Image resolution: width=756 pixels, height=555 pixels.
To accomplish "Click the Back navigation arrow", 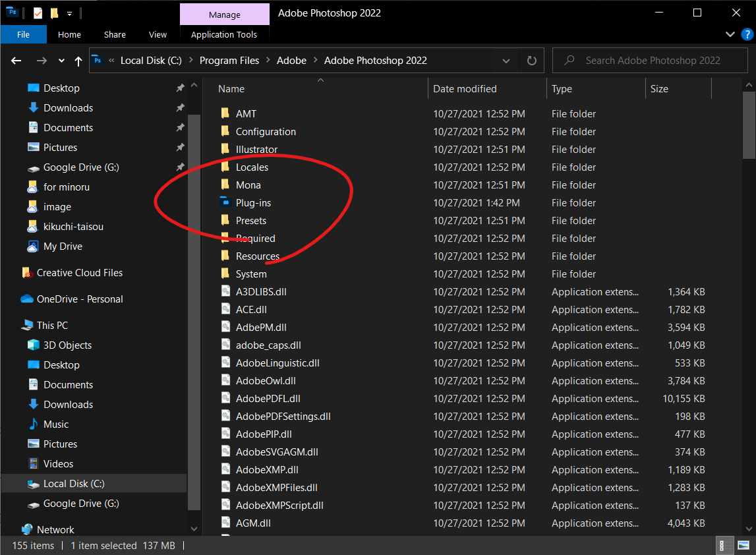I will 16,61.
